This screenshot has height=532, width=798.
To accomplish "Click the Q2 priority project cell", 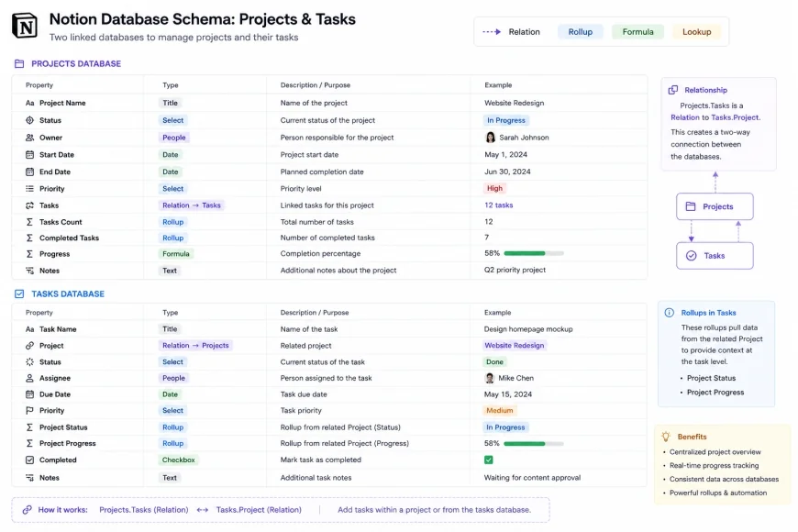I will (x=515, y=270).
